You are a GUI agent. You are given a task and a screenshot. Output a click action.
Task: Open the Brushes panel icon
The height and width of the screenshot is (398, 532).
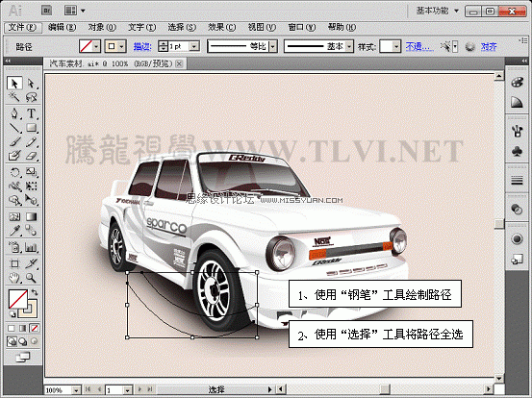[517, 131]
